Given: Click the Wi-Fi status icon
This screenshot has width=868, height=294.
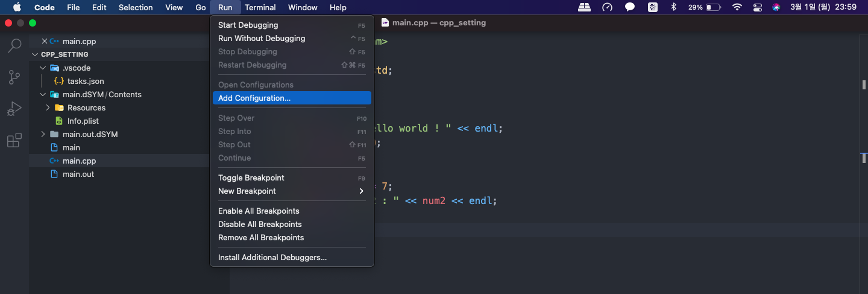Looking at the screenshot, I should (737, 7).
